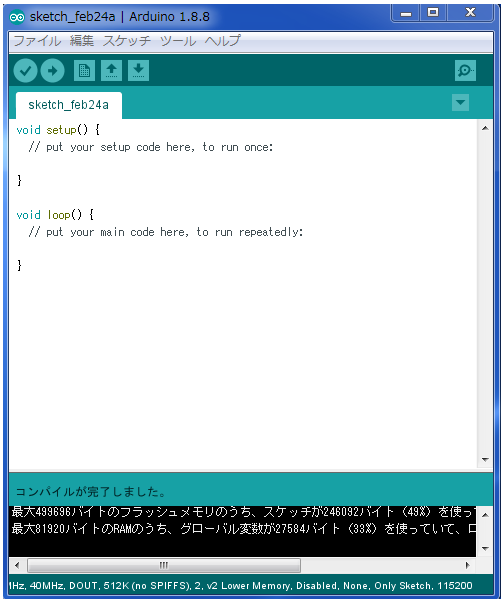The width and height of the screenshot is (501, 599).
Task: Open the ファイル menu
Action: click(37, 41)
